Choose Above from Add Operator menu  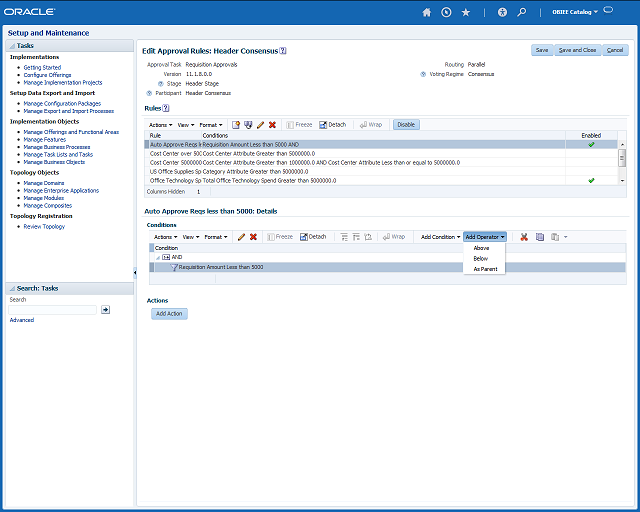click(481, 248)
